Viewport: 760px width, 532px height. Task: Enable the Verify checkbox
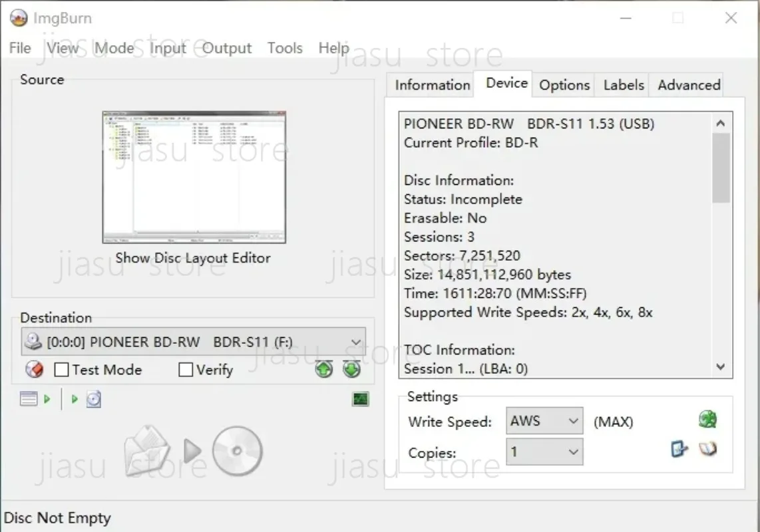pyautogui.click(x=186, y=370)
